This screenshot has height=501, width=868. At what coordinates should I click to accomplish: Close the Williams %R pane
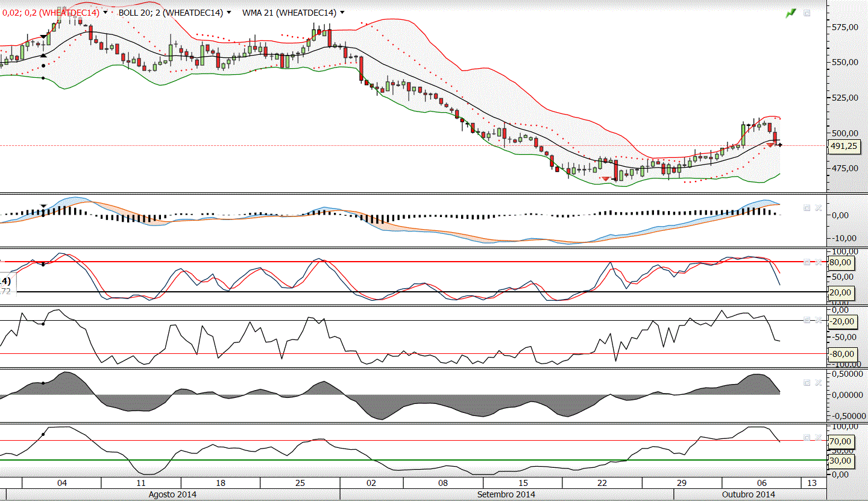(x=818, y=320)
